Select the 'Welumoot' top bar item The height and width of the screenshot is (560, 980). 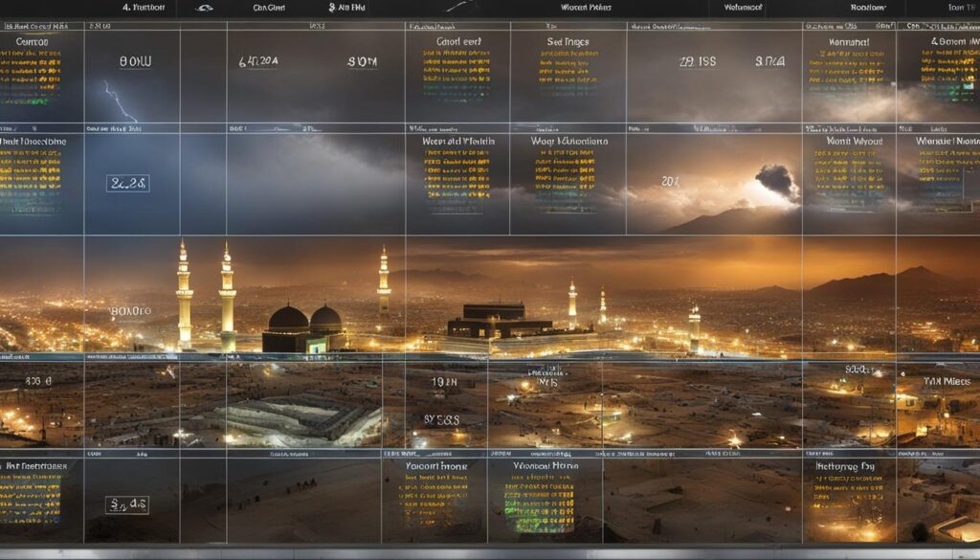click(x=743, y=8)
